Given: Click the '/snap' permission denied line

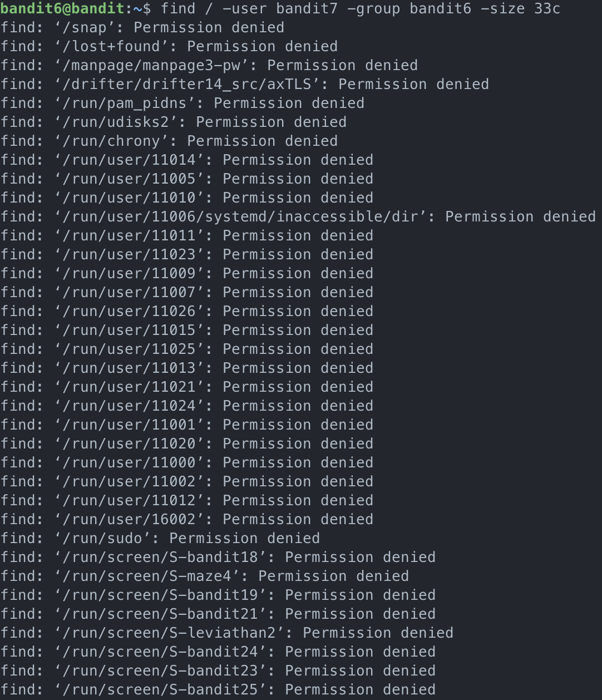Looking at the screenshot, I should (x=142, y=27).
